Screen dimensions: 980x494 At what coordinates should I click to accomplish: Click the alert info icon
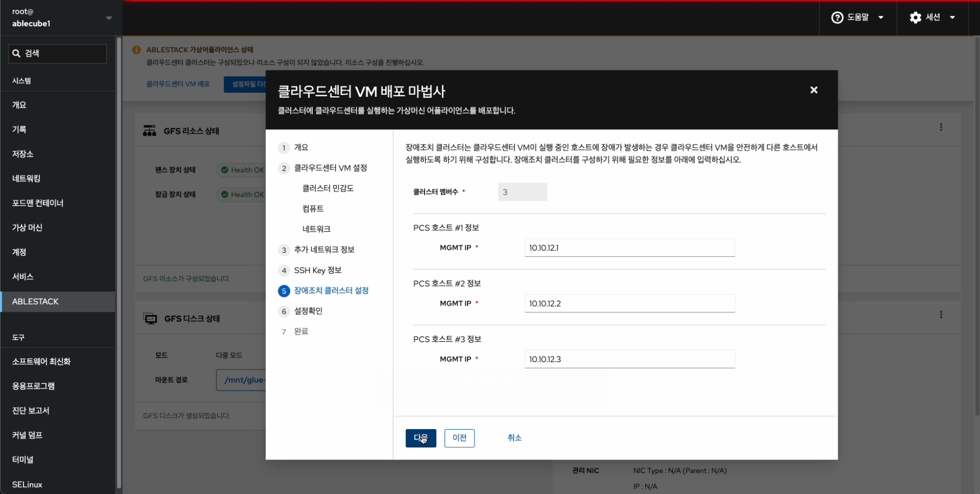[x=136, y=50]
